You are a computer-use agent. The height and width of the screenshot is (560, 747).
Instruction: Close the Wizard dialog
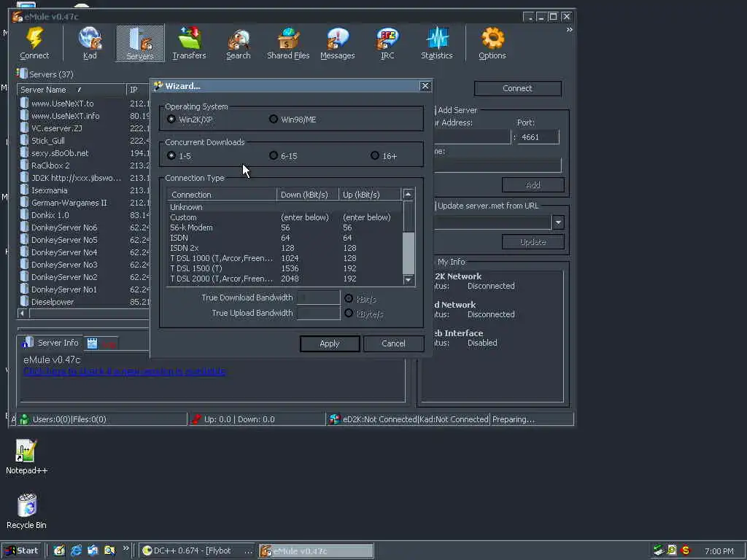coord(425,86)
